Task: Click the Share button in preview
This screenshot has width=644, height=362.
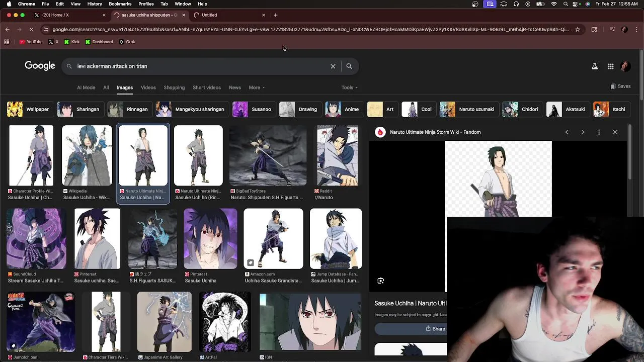Action: (x=435, y=329)
